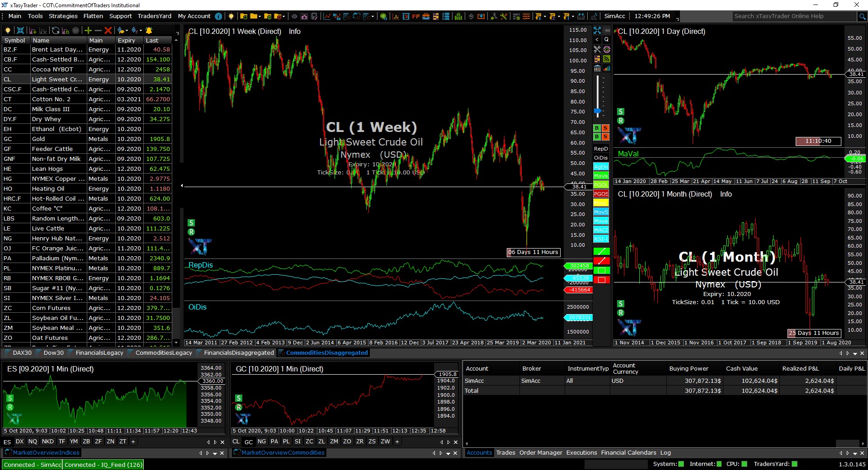Screen dimensions: 868x470
Task: Click the top green B buy button
Action: [x=597, y=128]
